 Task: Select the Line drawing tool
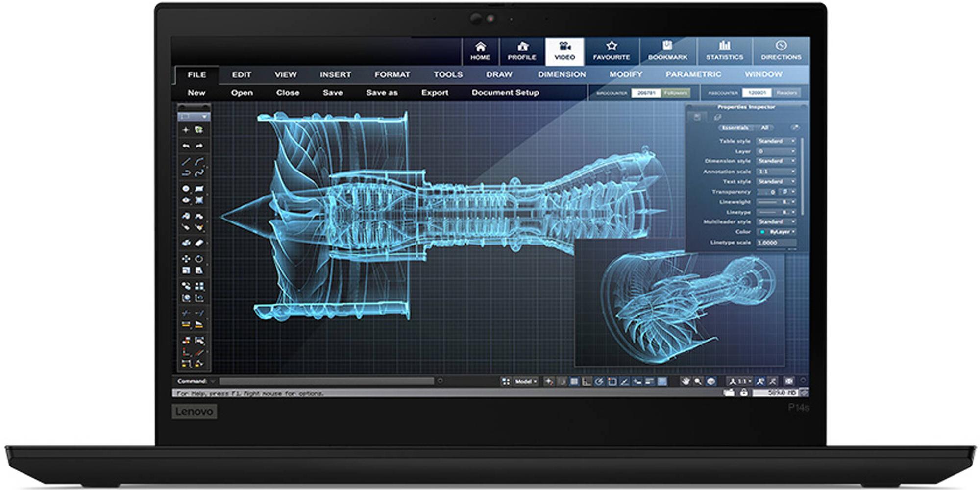186,161
